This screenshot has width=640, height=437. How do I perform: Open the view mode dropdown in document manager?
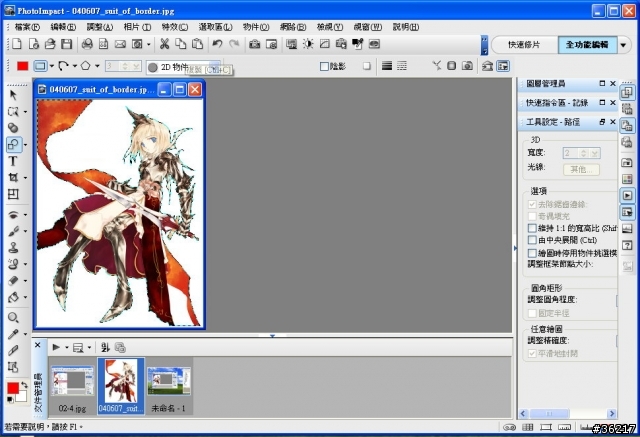tap(89, 348)
